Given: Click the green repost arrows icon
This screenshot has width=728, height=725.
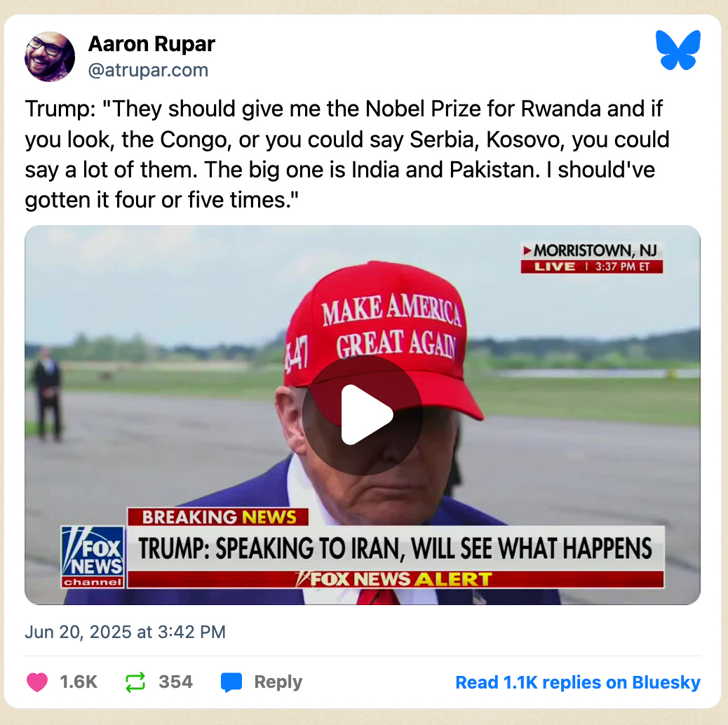Looking at the screenshot, I should 135,682.
